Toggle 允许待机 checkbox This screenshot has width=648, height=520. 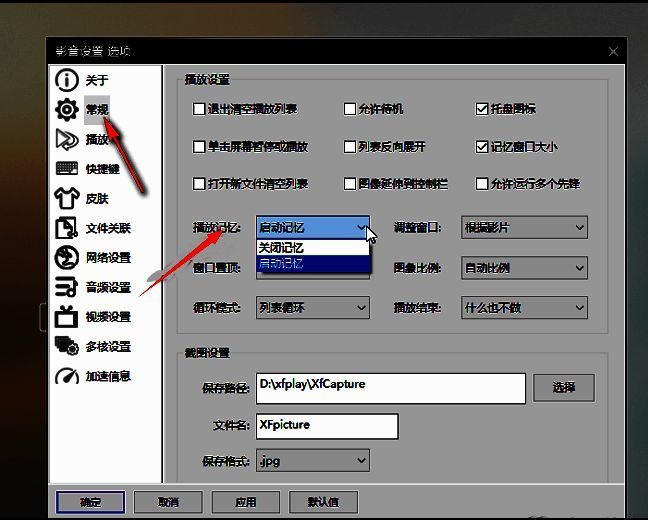click(x=350, y=109)
